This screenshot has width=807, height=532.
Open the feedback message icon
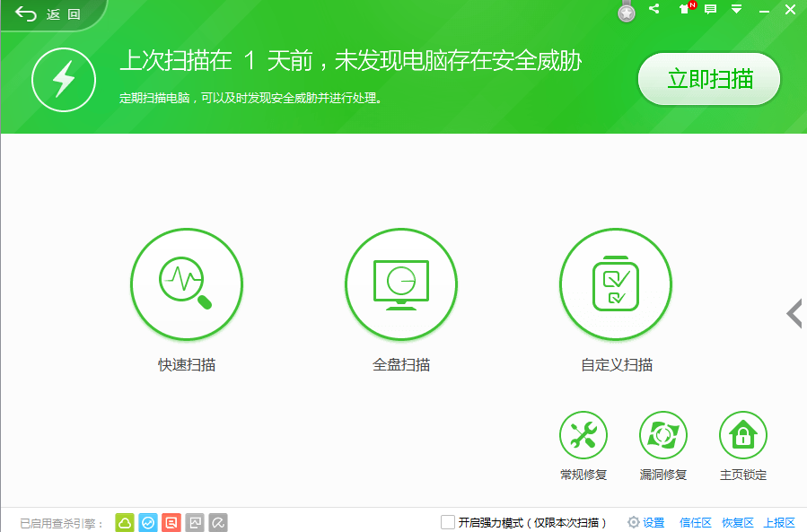[x=710, y=9]
